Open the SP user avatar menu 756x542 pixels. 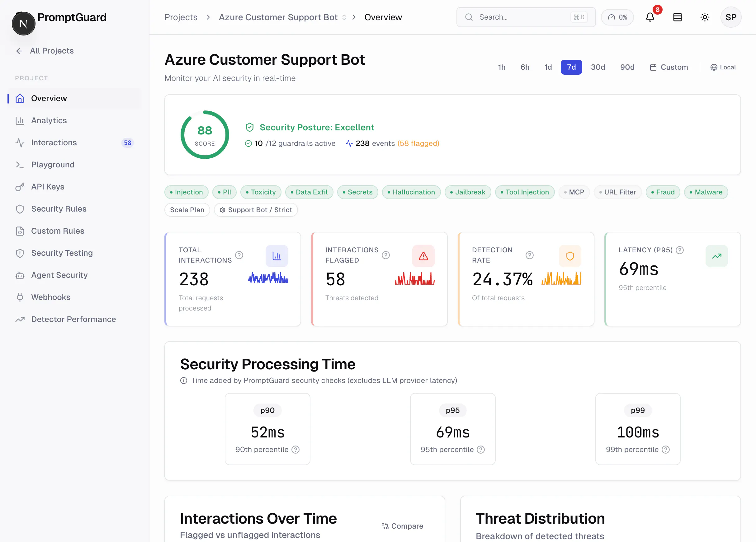731,17
